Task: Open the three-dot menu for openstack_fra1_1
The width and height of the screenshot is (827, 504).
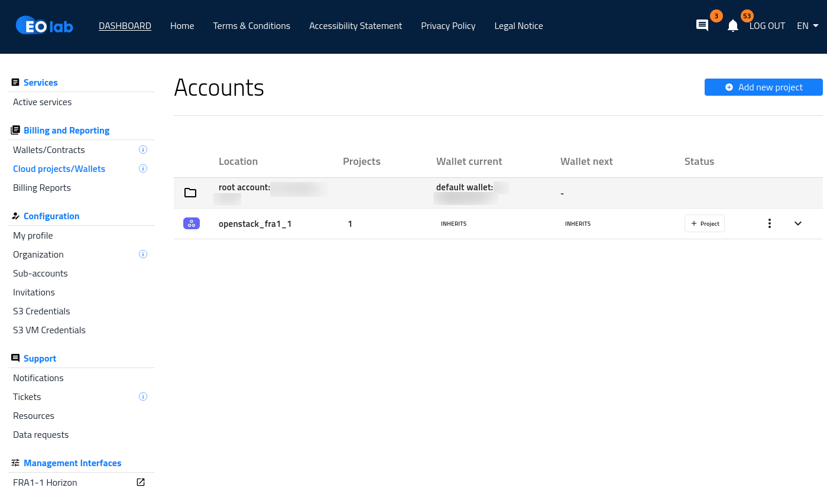Action: (769, 223)
